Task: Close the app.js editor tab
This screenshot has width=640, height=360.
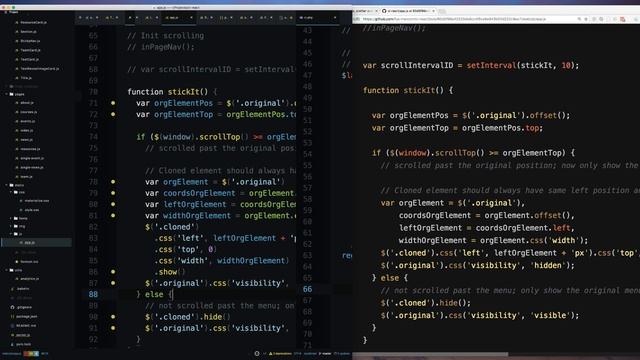Action: tap(191, 18)
